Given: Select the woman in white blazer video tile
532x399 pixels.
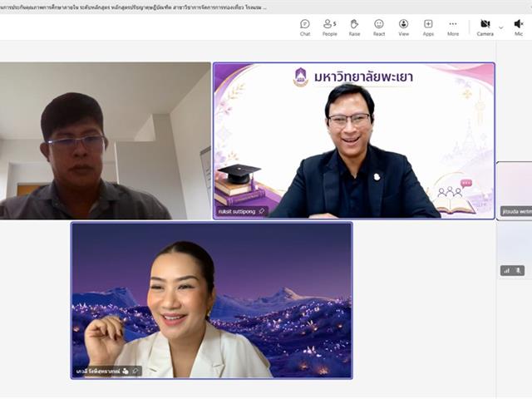Looking at the screenshot, I should pyautogui.click(x=212, y=300).
